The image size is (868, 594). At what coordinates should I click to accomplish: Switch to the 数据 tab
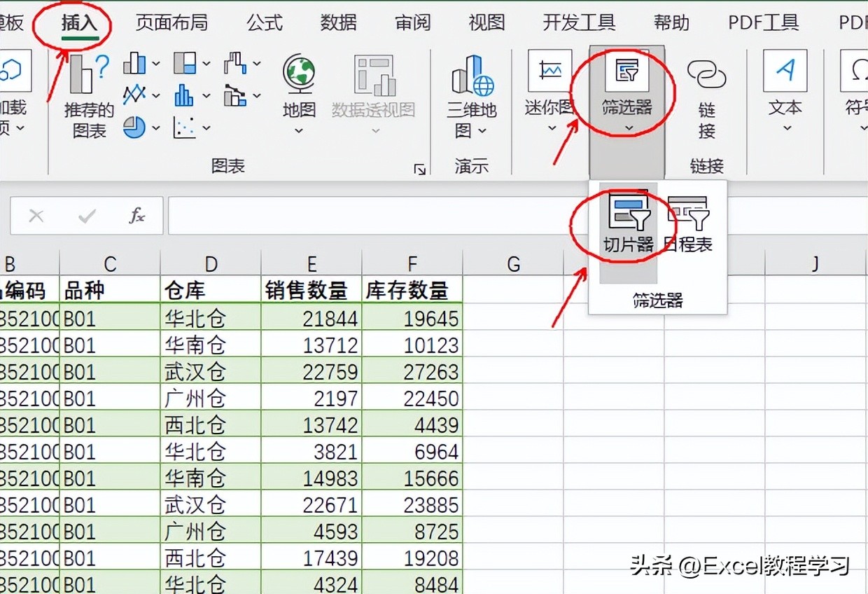click(339, 22)
